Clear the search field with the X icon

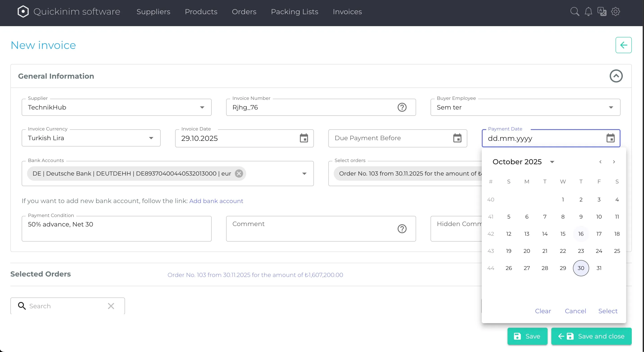[x=111, y=306]
